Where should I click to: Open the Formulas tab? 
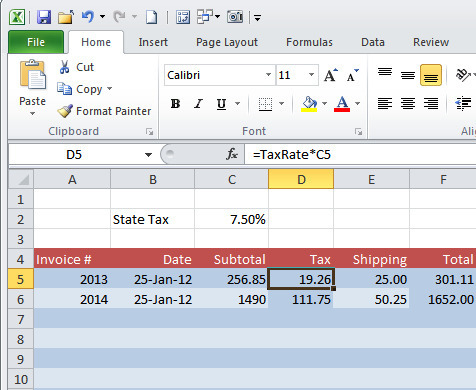point(309,42)
